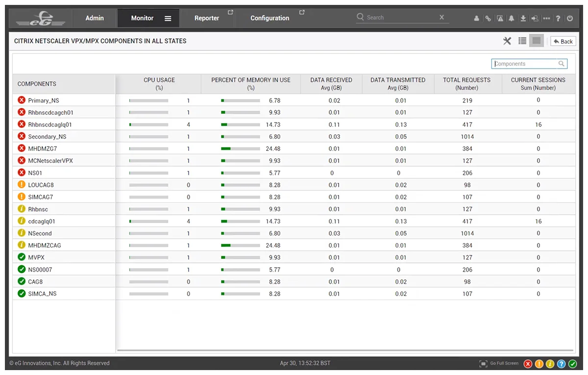Click the chain link icon in top bar
Screen dimensions: 588x375
(488, 19)
